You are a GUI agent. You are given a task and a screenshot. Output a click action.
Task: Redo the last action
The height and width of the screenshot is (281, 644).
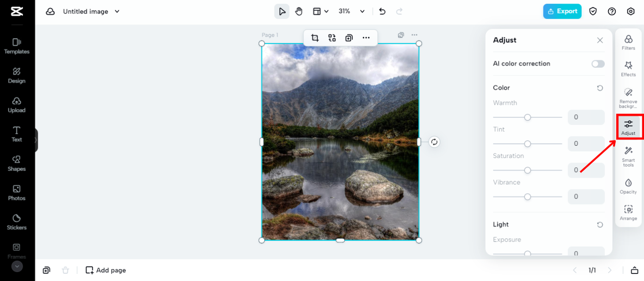pos(399,11)
